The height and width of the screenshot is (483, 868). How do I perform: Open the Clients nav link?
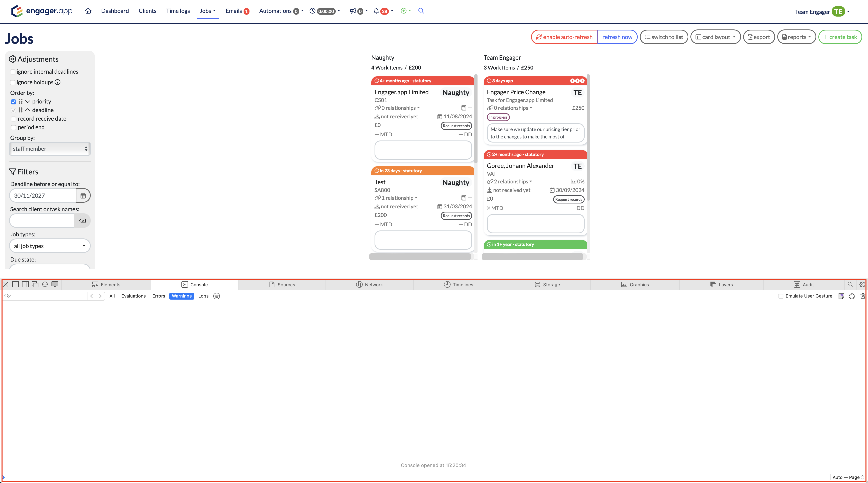tap(147, 11)
